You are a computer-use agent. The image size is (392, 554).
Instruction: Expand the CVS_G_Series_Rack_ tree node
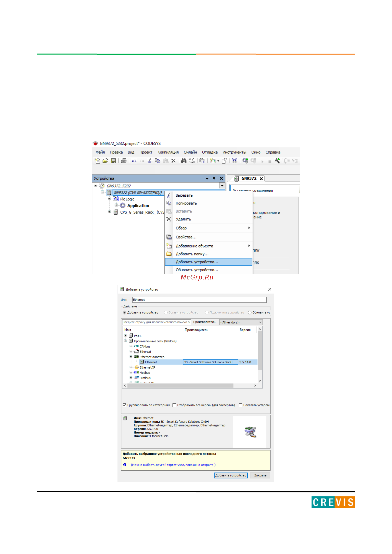pyautogui.click(x=109, y=212)
